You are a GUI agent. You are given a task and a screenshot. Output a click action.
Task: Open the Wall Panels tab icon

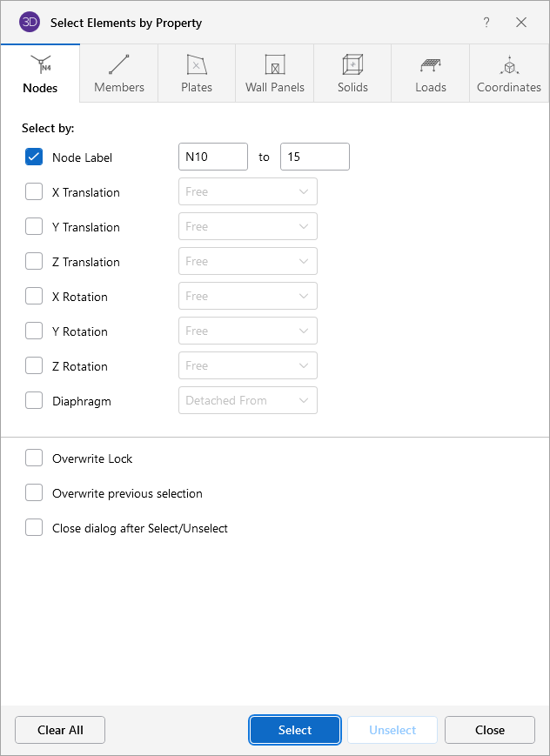coord(274,65)
